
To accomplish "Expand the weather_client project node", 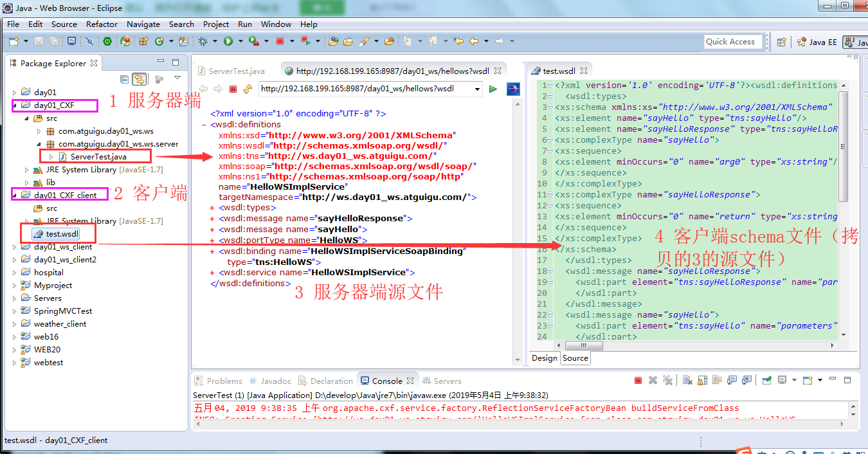I will [x=15, y=324].
